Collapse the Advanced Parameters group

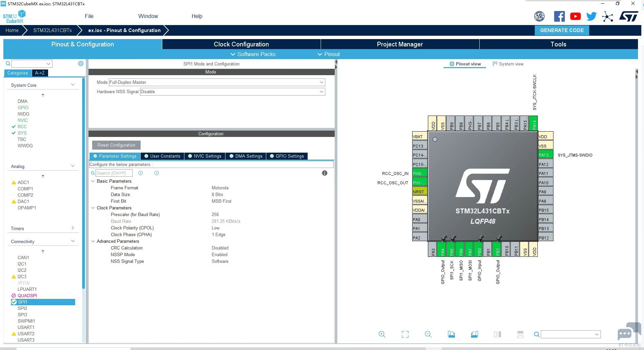coord(93,241)
